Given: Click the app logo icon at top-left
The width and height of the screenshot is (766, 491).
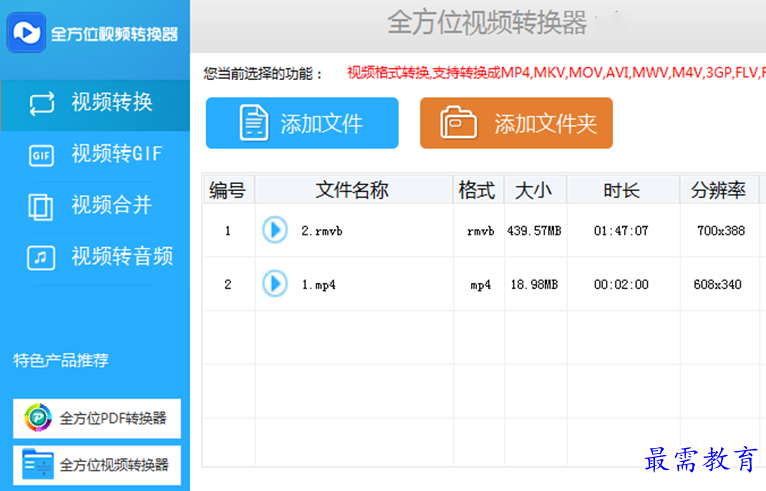Looking at the screenshot, I should [x=26, y=32].
